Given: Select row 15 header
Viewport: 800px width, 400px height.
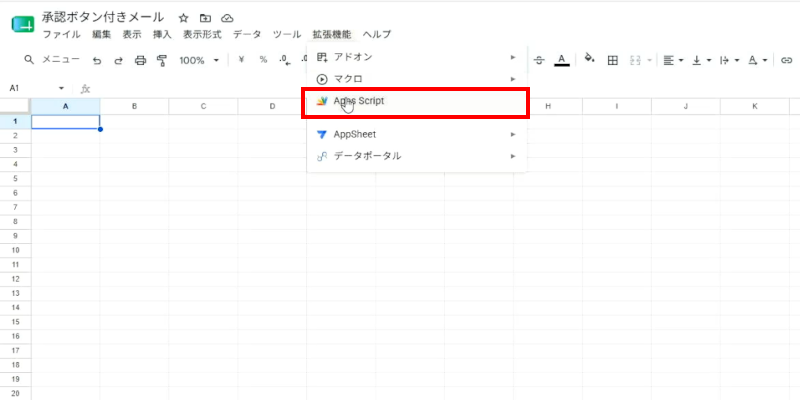Looking at the screenshot, I should coord(15,322).
